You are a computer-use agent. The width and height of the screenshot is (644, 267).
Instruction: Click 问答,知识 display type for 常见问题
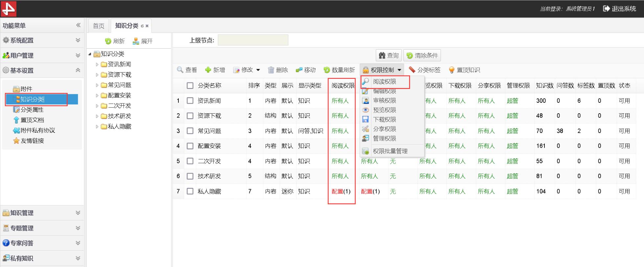[x=311, y=131]
